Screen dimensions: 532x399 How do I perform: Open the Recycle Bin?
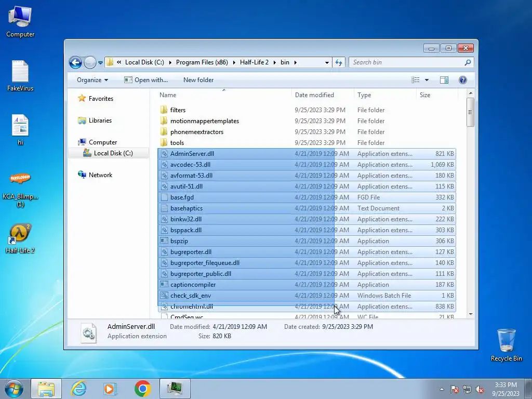tap(506, 345)
